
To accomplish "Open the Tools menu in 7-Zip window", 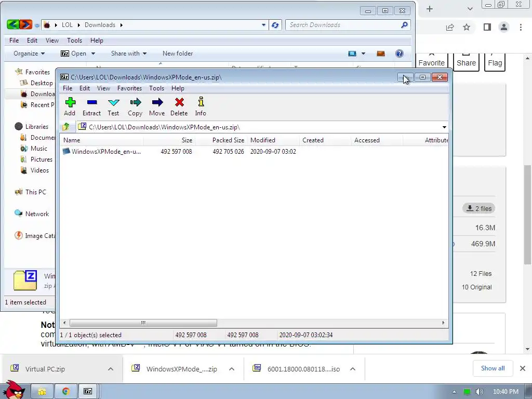I will [156, 88].
